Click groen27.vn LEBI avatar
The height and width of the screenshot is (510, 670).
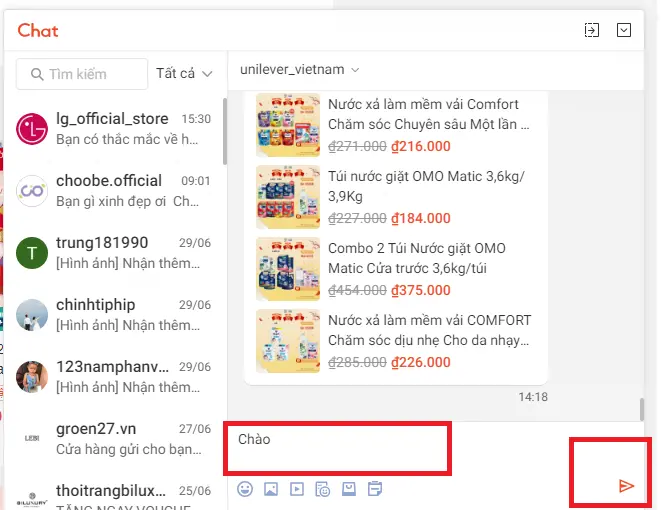32,439
